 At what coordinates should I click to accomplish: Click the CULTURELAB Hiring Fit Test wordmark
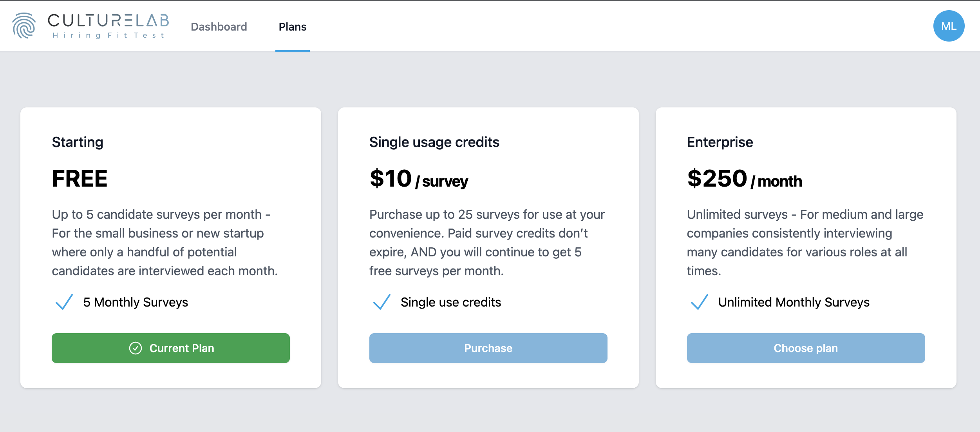pos(108,26)
